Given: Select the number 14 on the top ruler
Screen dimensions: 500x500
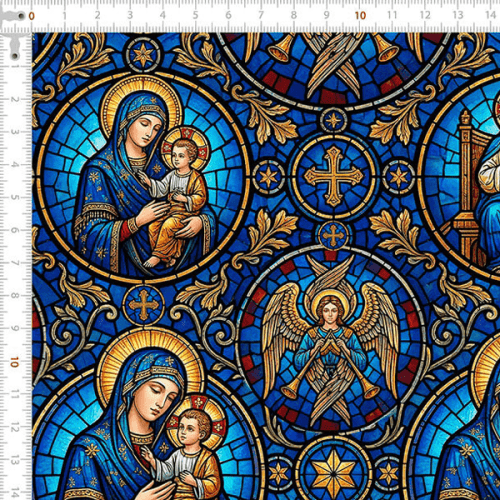Looking at the screenshot, I should (x=490, y=15).
